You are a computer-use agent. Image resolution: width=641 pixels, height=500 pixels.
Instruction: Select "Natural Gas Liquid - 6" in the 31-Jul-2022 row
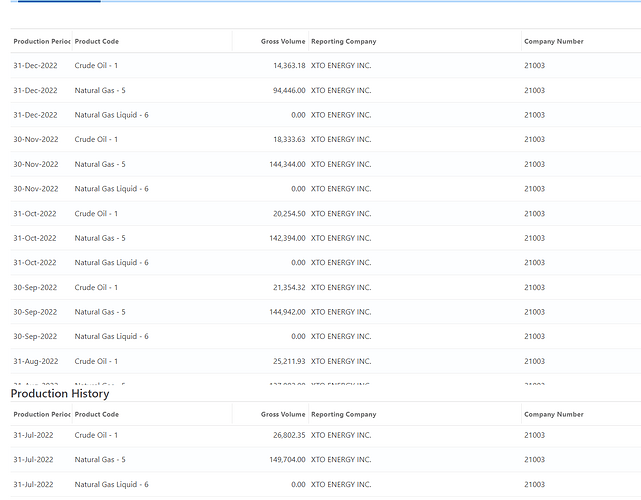pos(111,484)
